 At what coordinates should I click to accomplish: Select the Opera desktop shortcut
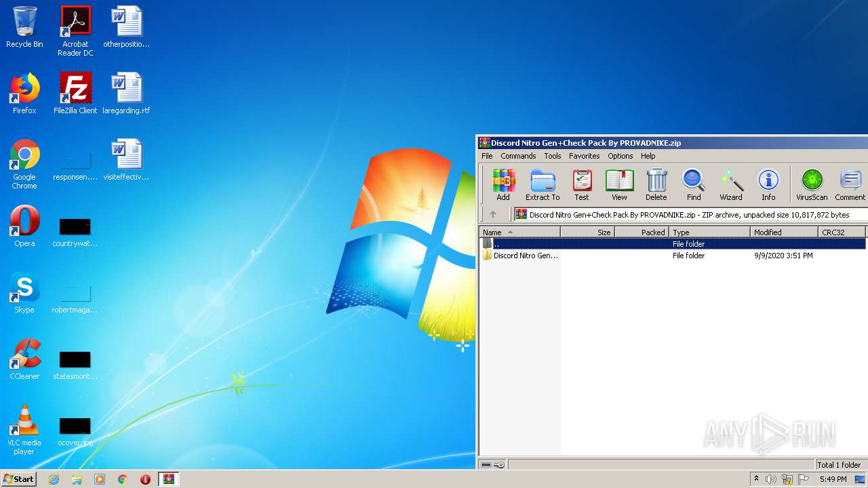tap(24, 226)
